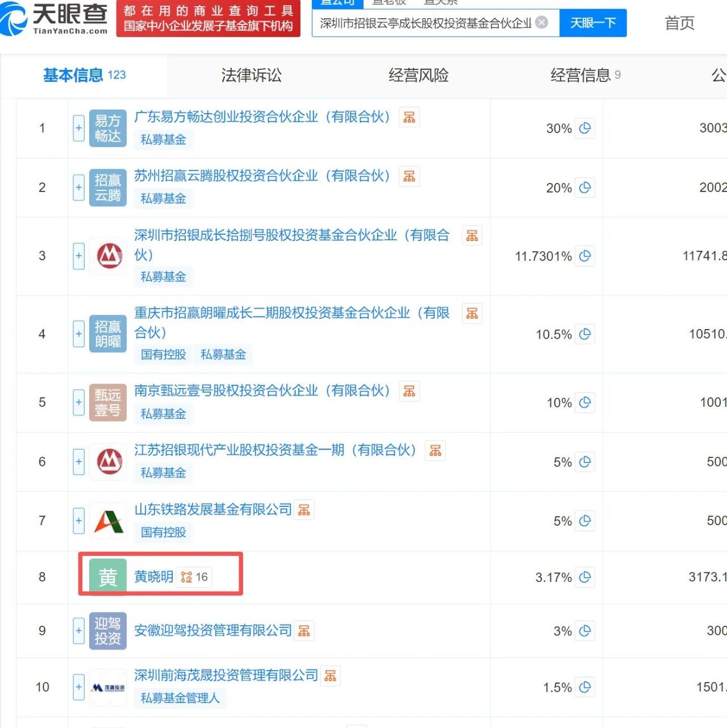Switch to 基本信息 tab
Screen dimensions: 727x728
point(84,75)
